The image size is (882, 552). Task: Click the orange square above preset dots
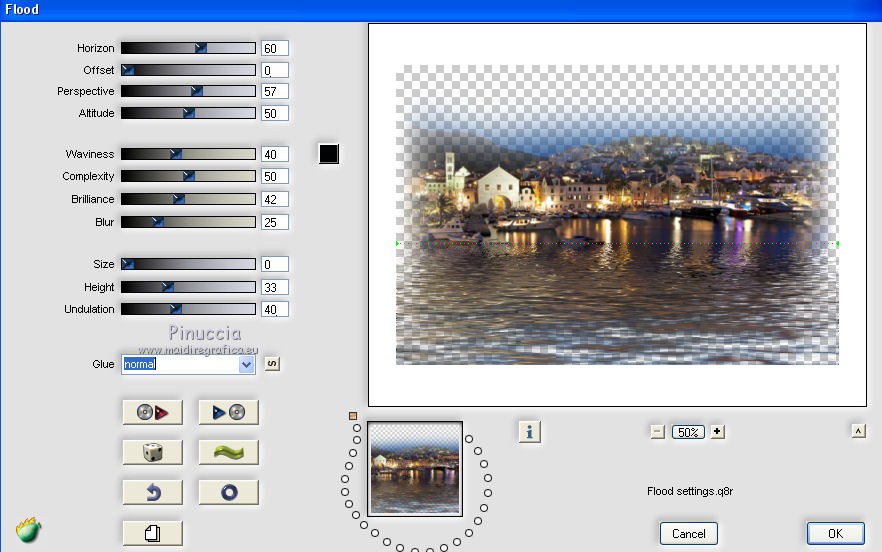click(353, 416)
